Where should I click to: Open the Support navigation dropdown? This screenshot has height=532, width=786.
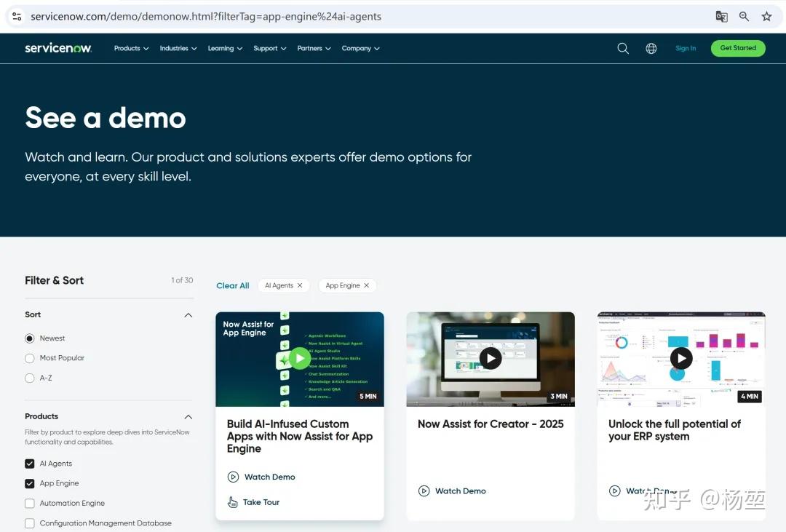270,48
